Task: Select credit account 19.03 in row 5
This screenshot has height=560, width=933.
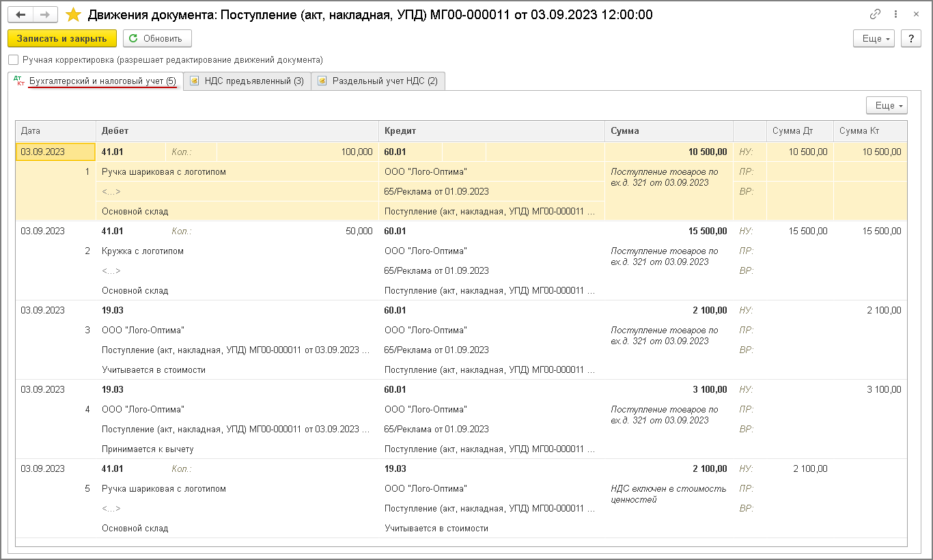Action: coord(395,468)
